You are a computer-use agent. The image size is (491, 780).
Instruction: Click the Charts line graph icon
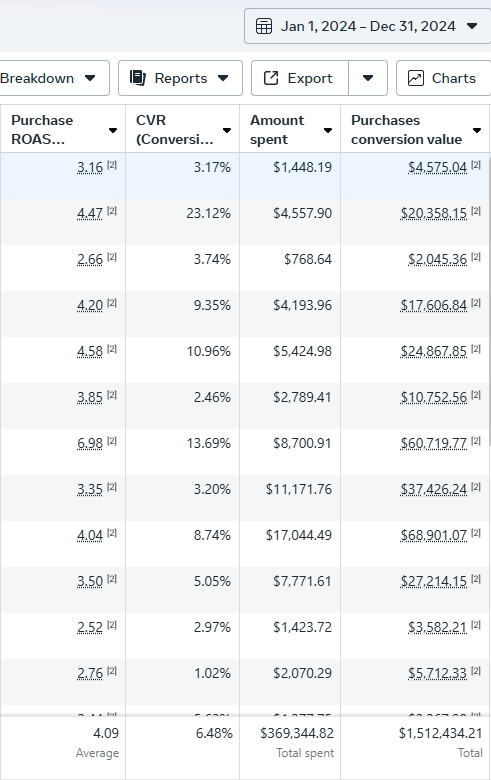[416, 78]
